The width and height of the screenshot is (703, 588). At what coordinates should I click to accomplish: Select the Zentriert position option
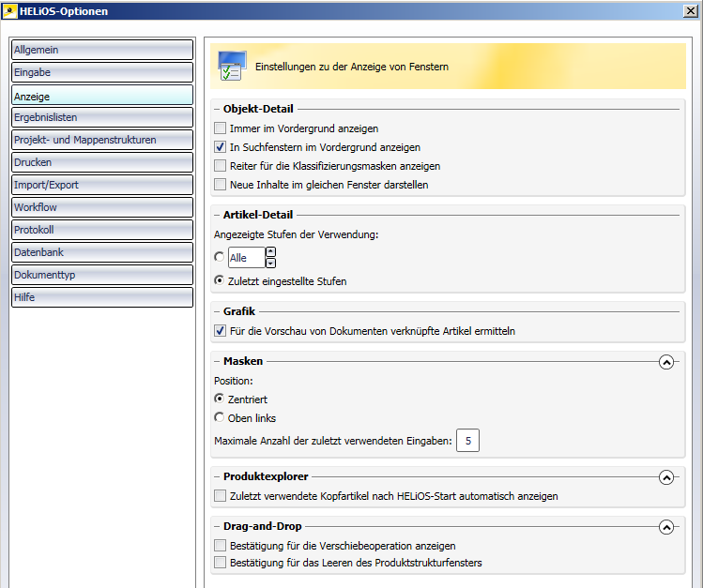220,399
